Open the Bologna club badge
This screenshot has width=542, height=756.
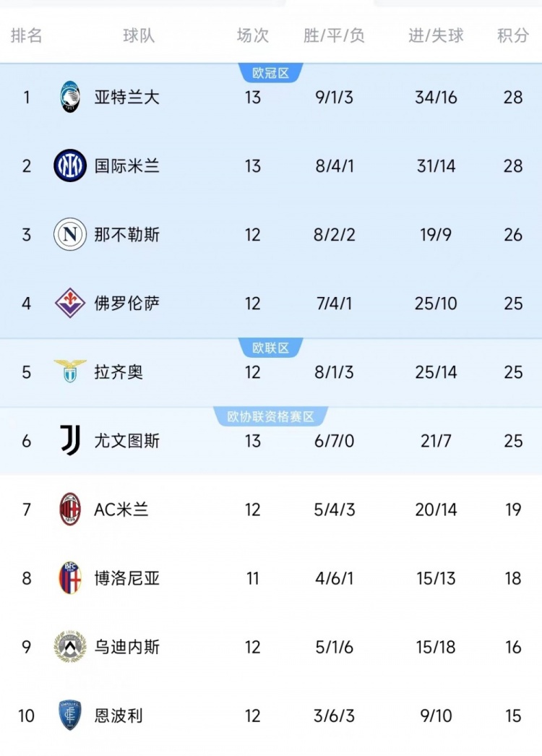point(70,578)
